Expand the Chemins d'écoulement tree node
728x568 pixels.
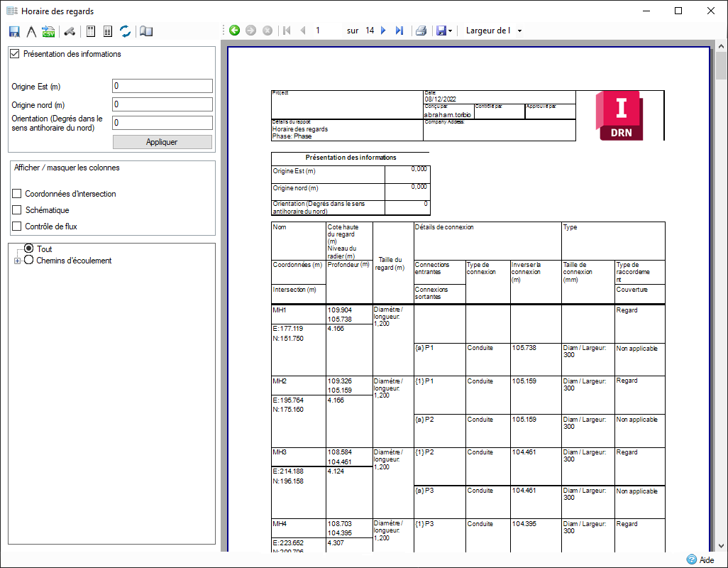pyautogui.click(x=17, y=261)
